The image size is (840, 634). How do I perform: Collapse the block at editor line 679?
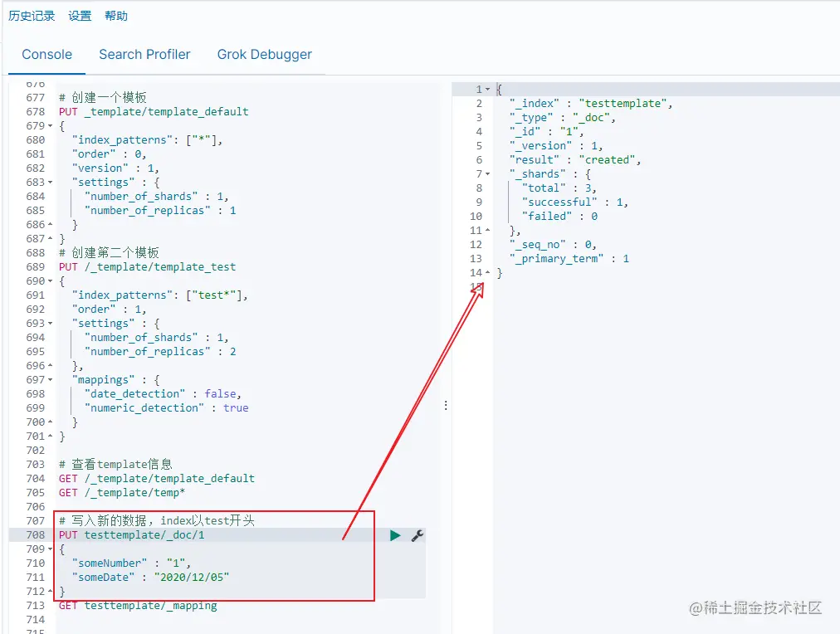click(x=51, y=126)
